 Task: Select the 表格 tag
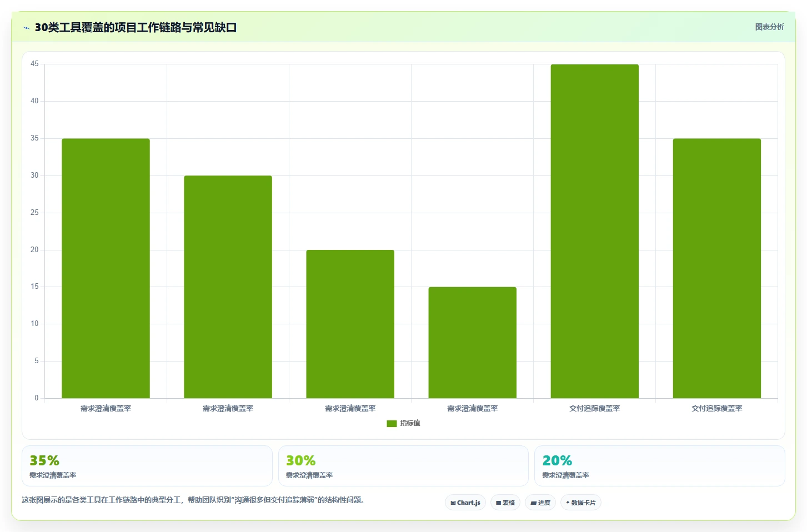coord(505,503)
